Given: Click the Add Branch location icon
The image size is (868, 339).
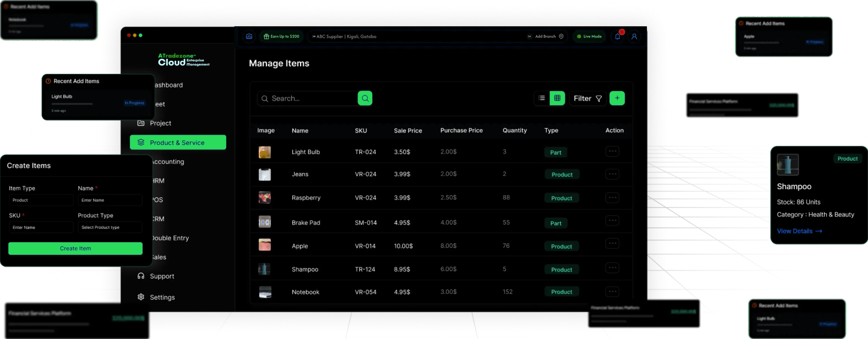Looking at the screenshot, I should pos(561,36).
